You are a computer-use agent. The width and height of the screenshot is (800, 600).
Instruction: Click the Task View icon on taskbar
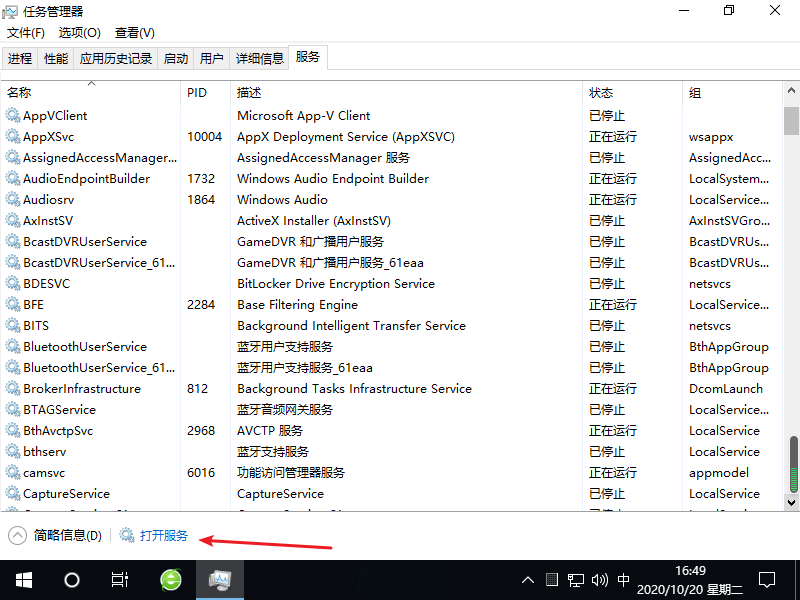(120, 580)
